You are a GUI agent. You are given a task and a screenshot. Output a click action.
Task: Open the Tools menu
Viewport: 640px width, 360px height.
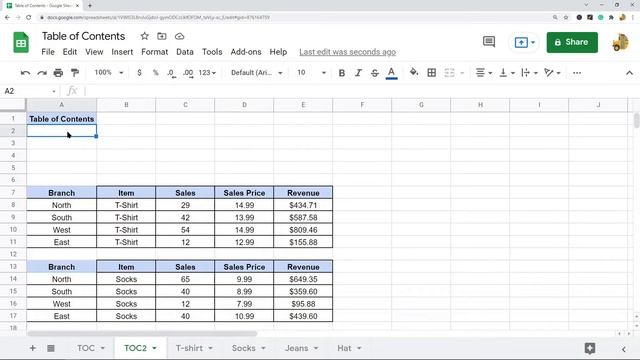[212, 52]
